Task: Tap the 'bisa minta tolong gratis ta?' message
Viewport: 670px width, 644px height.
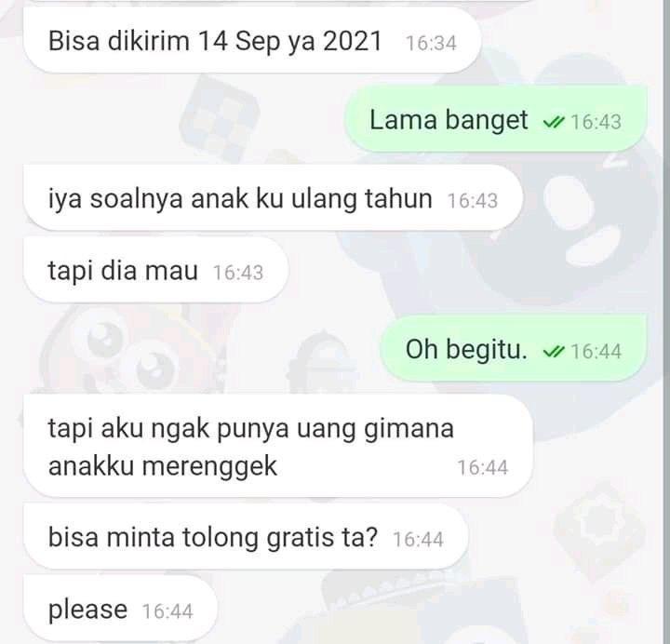Action: [x=246, y=536]
